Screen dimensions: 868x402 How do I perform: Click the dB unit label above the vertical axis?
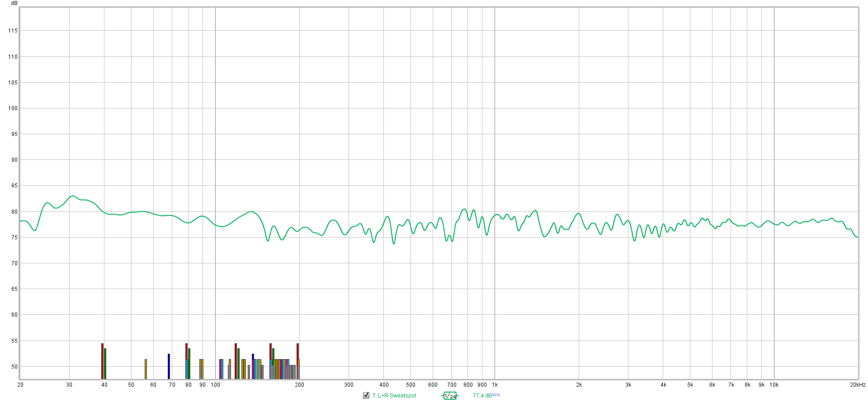click(14, 3)
